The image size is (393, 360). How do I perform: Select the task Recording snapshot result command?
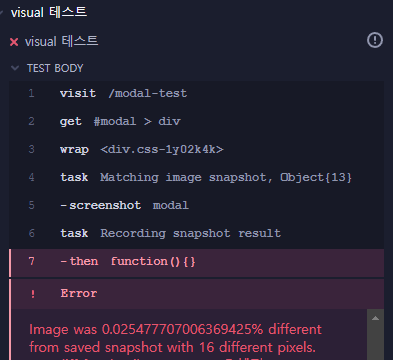196,233
